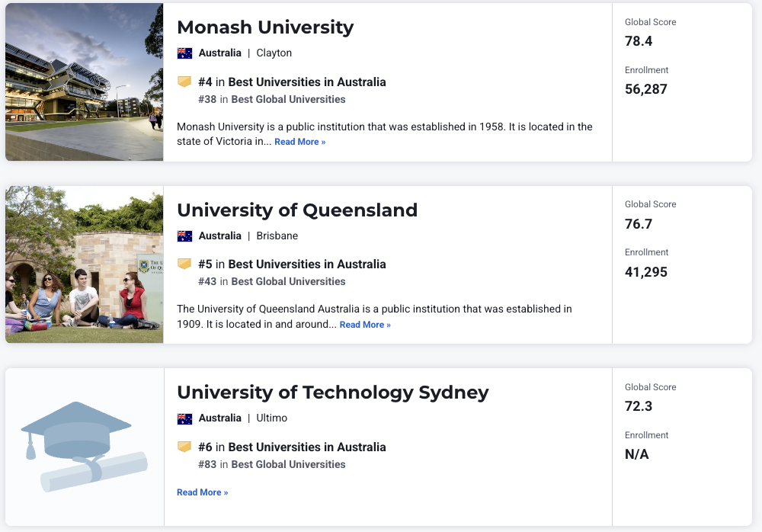Click Australian flag icon under University of Queensland
Screen dimensions: 762x532
coord(184,236)
